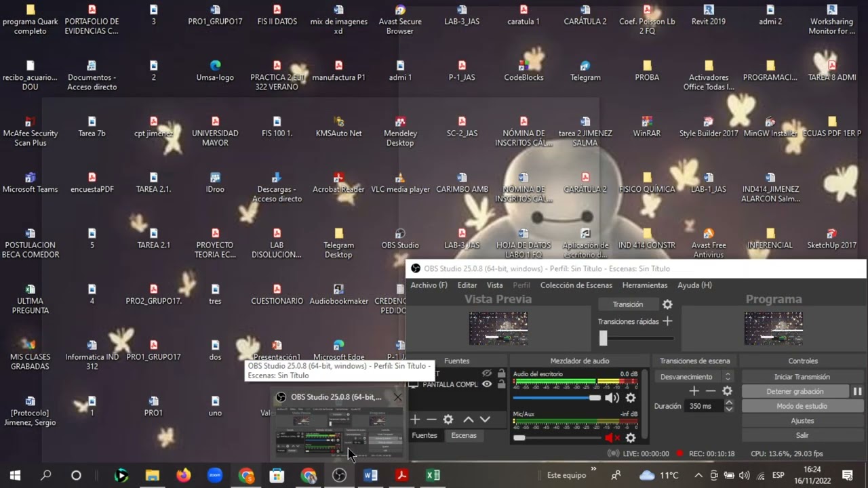The image size is (868, 488).
Task: Click the Duración stepper arrows
Action: click(x=729, y=406)
